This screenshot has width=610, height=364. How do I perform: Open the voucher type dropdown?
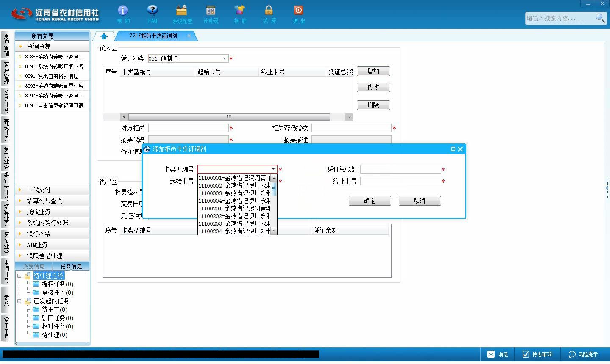coord(225,58)
